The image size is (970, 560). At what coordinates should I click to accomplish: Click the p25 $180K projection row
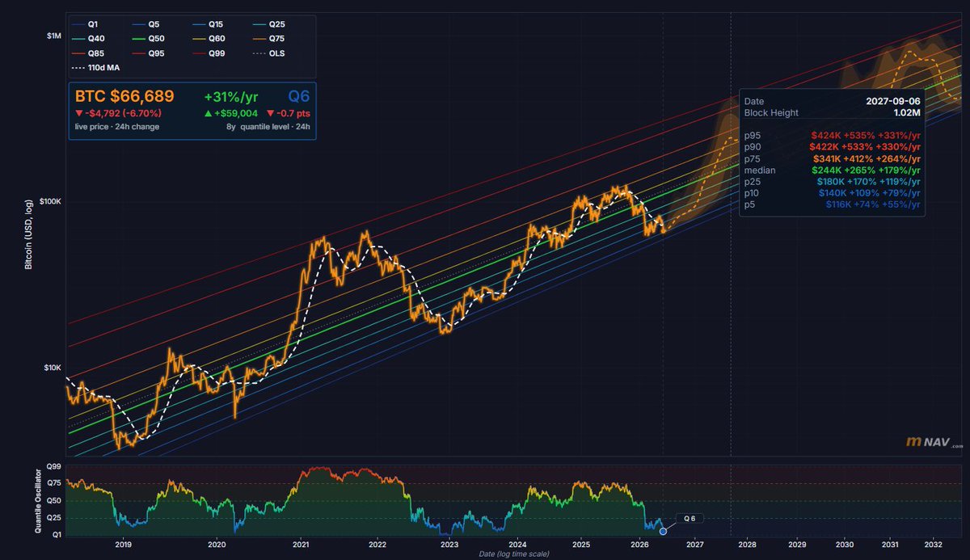tap(833, 182)
